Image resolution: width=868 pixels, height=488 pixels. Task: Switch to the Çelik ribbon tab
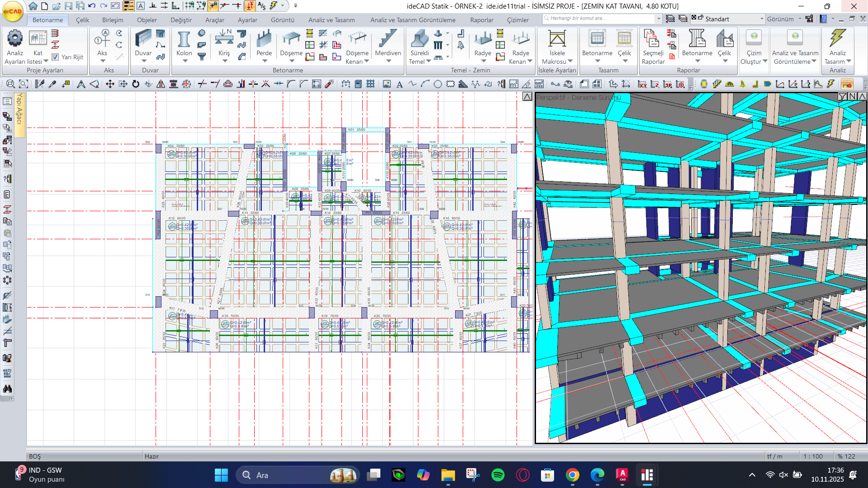(x=82, y=20)
